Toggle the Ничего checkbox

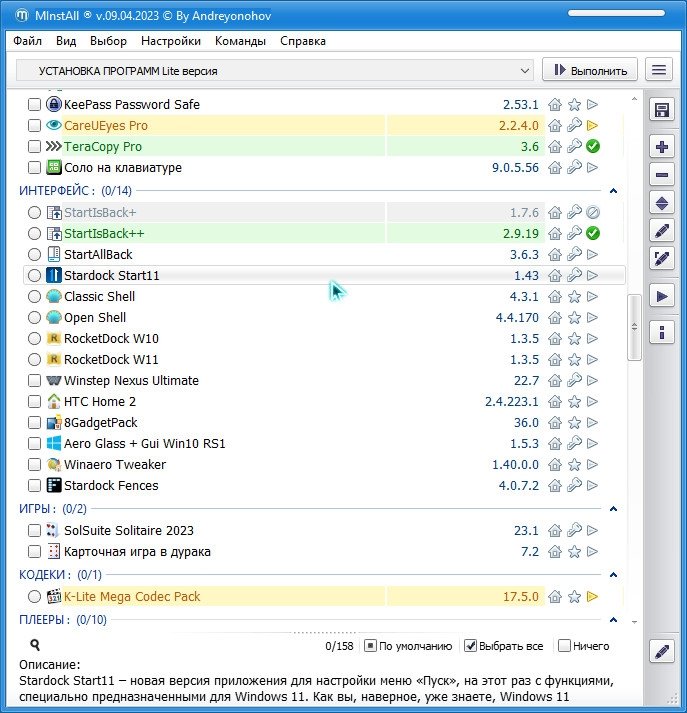click(564, 646)
